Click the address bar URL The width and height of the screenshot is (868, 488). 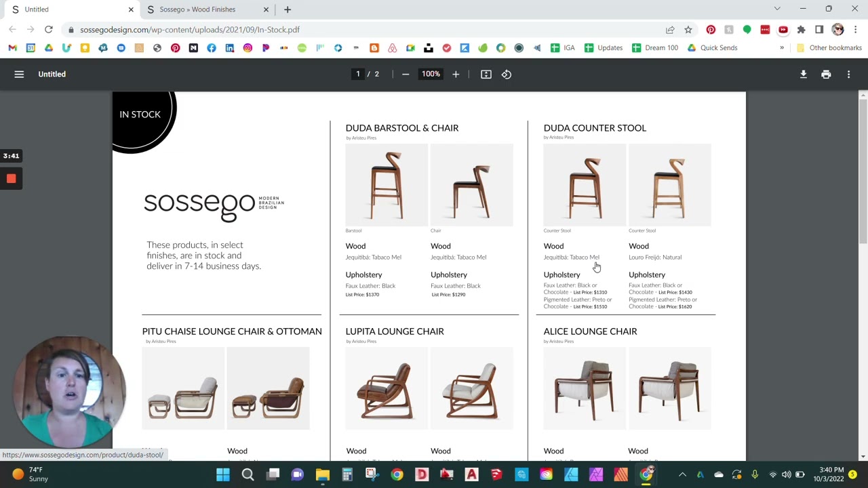click(x=190, y=30)
